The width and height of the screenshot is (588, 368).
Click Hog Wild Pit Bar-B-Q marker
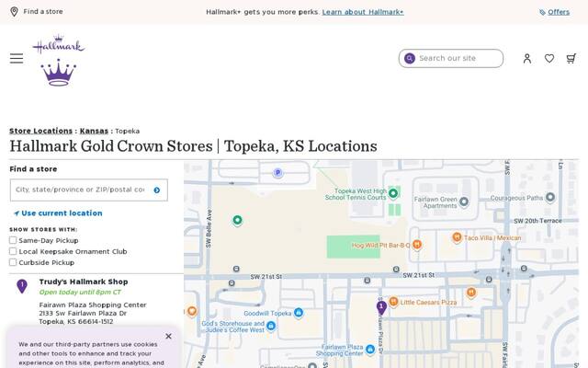[416, 245]
